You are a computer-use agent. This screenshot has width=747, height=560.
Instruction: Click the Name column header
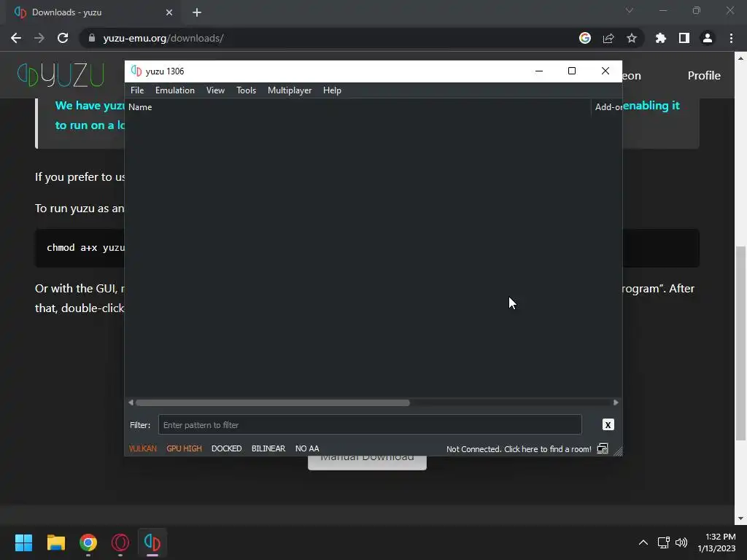140,107
